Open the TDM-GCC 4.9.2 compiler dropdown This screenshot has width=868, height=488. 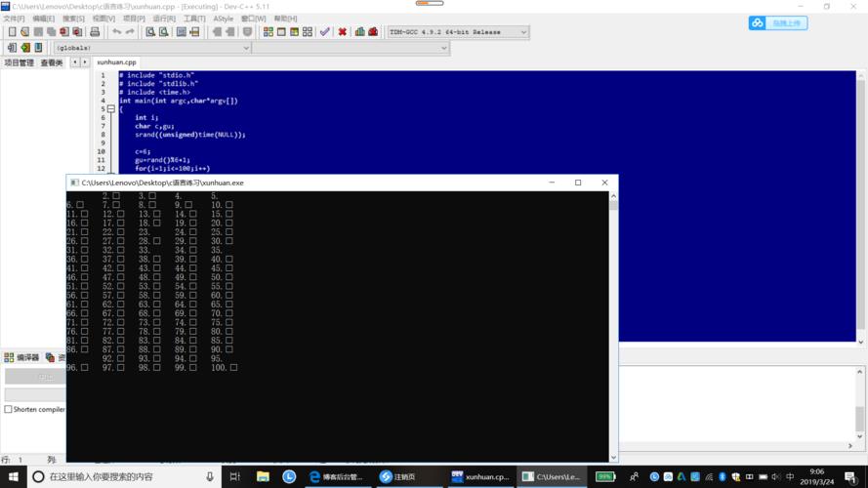pyautogui.click(x=458, y=32)
